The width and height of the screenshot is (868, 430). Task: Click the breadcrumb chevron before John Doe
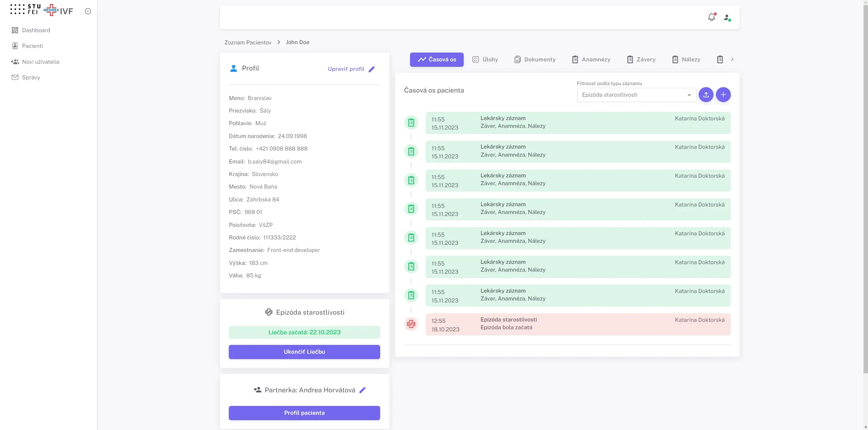coord(279,42)
